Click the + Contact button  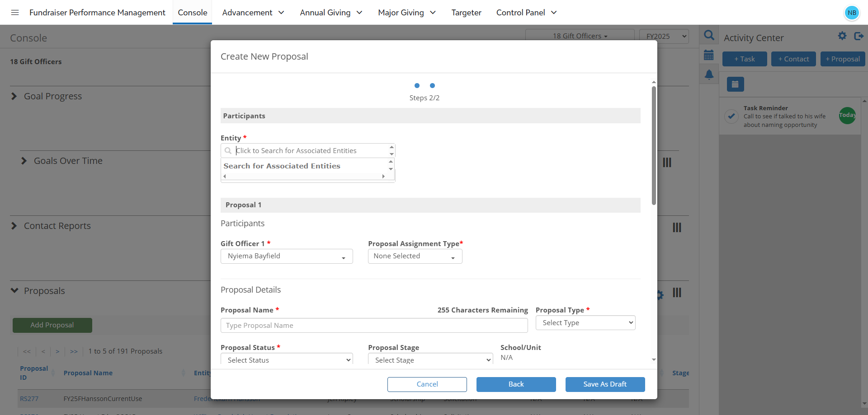pos(793,59)
